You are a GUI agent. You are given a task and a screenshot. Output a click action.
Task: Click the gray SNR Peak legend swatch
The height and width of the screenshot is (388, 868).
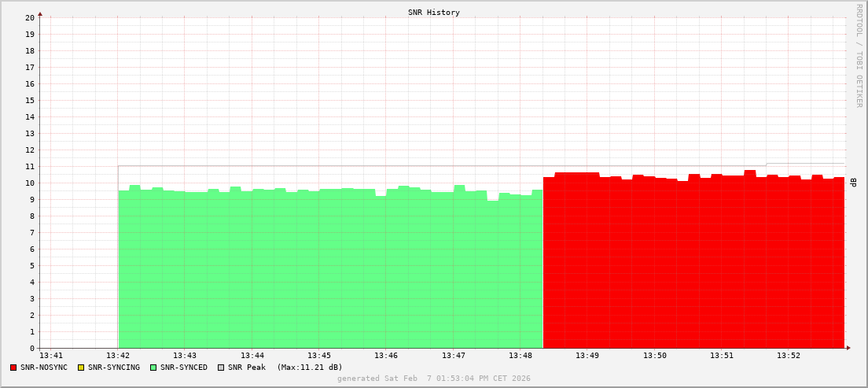point(221,368)
